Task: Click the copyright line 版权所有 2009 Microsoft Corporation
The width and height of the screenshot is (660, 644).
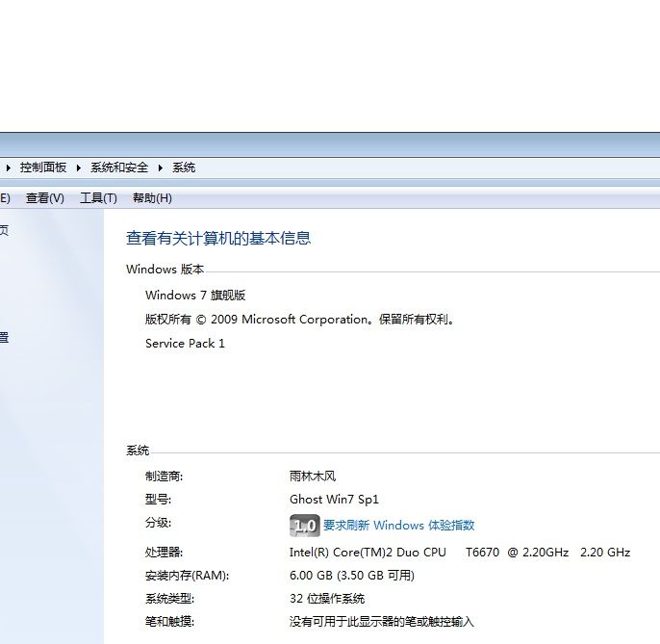Action: [x=300, y=320]
